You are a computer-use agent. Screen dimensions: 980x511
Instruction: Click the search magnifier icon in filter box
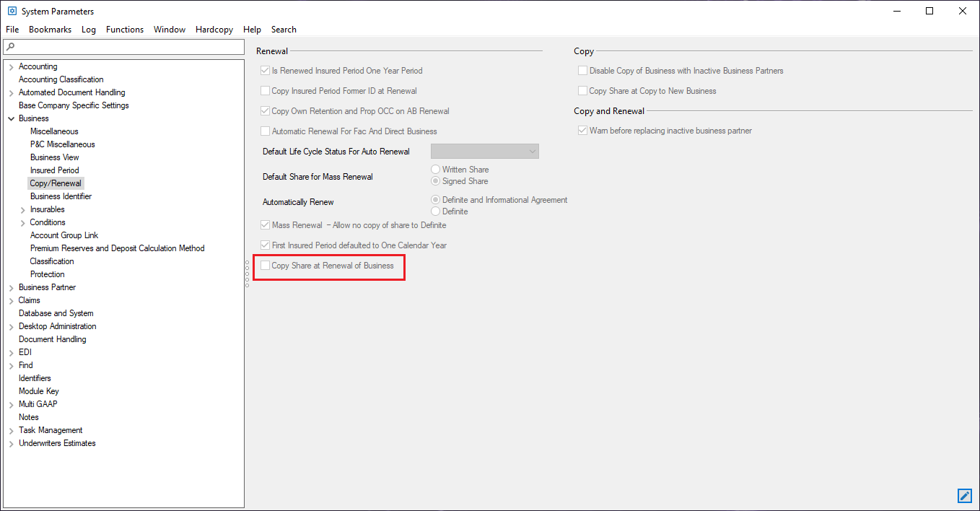pyautogui.click(x=10, y=47)
